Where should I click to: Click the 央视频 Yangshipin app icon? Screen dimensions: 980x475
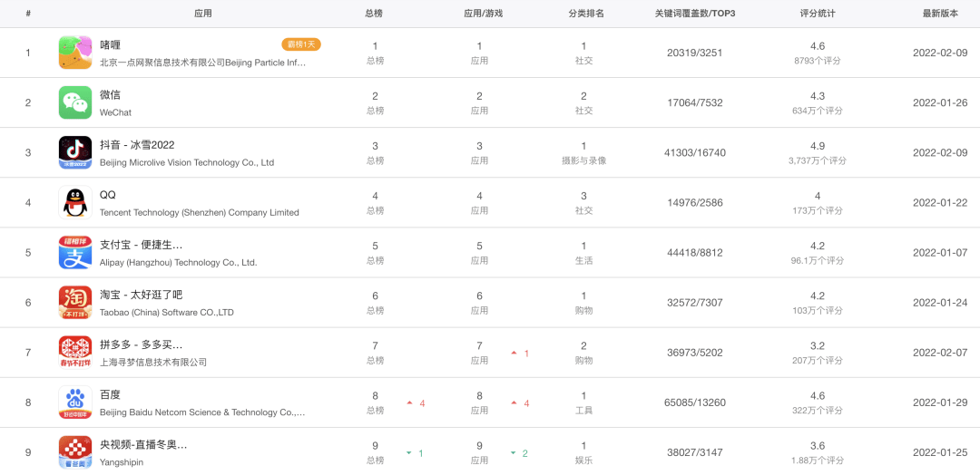(75, 451)
